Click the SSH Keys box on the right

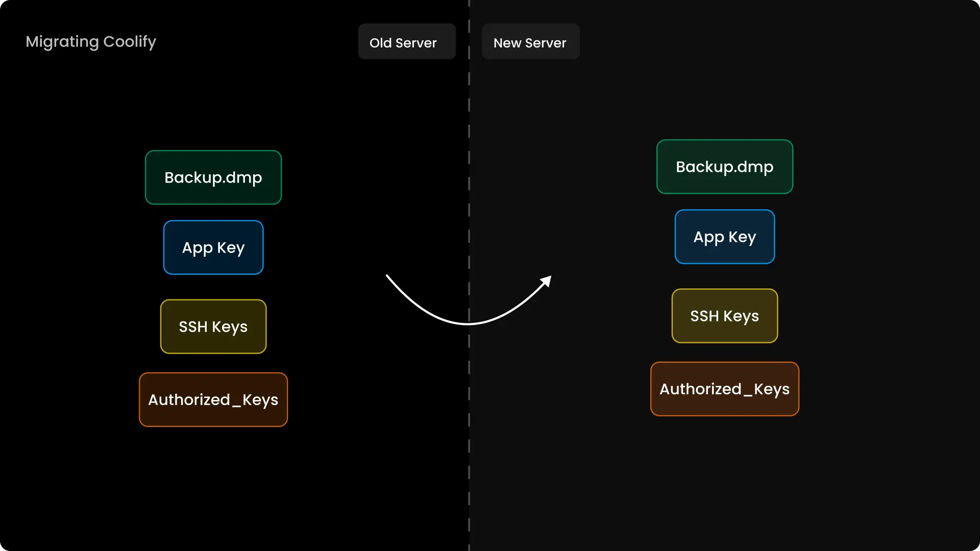[724, 316]
